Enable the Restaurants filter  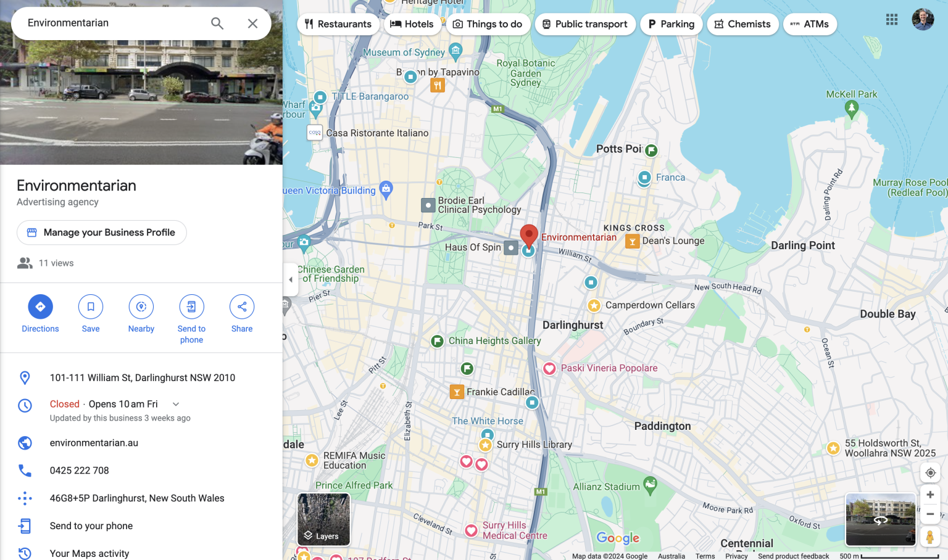[338, 24]
